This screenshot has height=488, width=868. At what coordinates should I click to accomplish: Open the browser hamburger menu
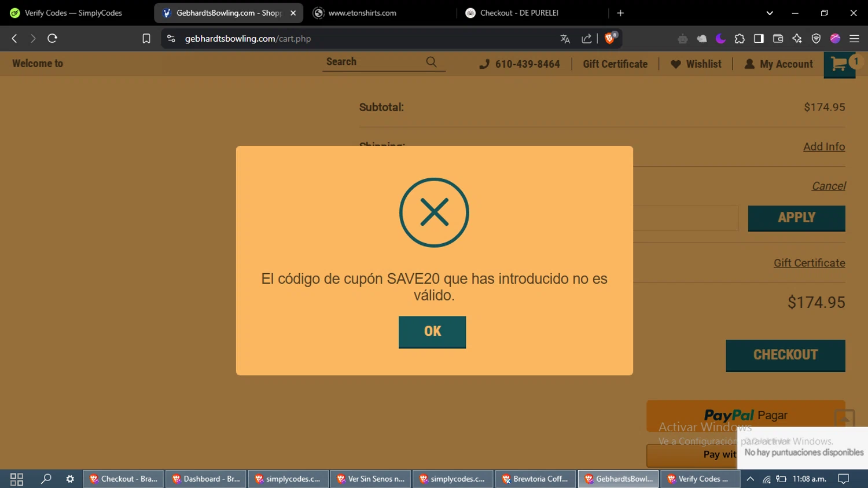pyautogui.click(x=854, y=39)
